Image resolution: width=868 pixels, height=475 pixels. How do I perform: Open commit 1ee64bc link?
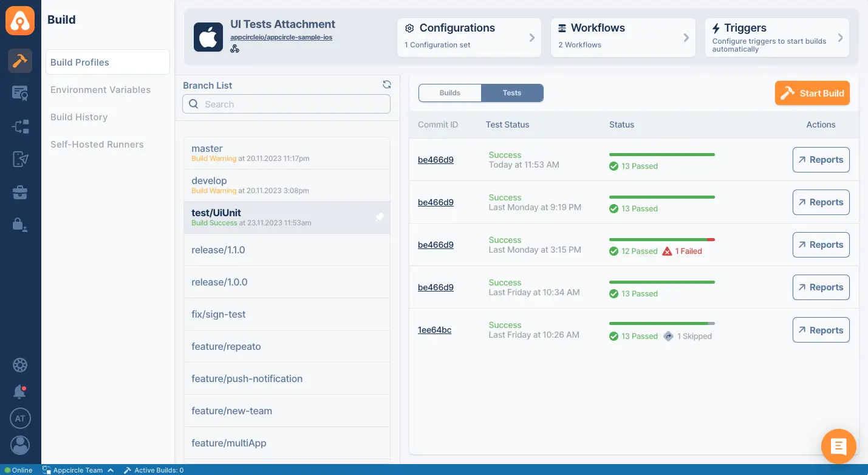click(x=434, y=330)
